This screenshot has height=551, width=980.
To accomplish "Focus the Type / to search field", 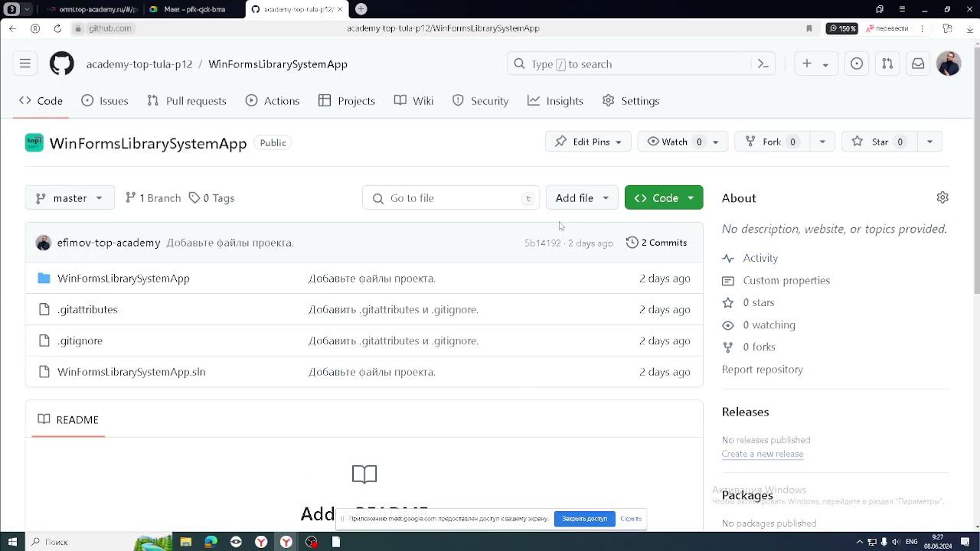I will [641, 64].
